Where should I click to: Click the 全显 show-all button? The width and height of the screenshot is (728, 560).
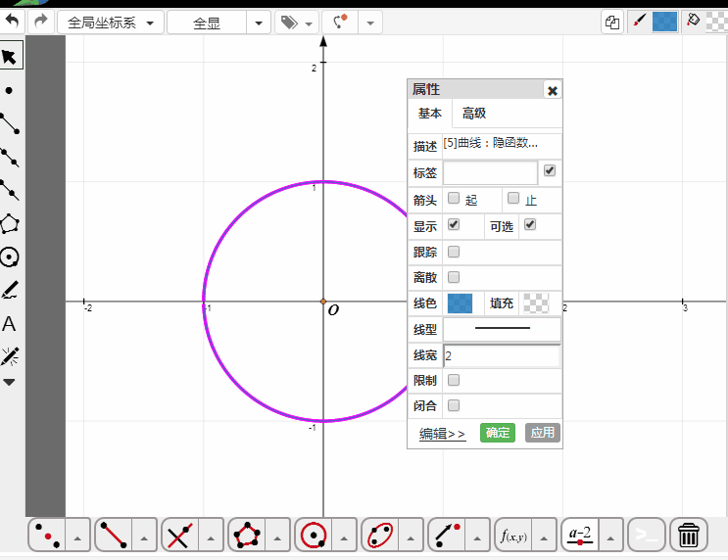(x=207, y=23)
